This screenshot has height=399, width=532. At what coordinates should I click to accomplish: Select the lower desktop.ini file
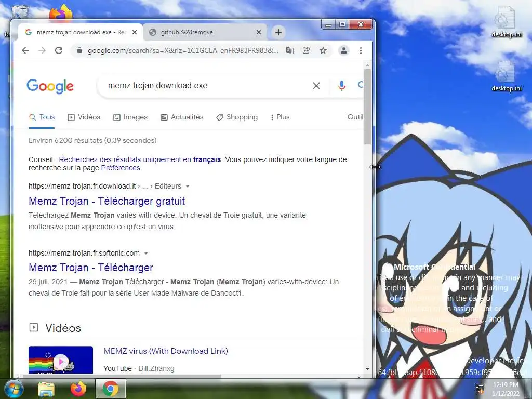pos(506,76)
